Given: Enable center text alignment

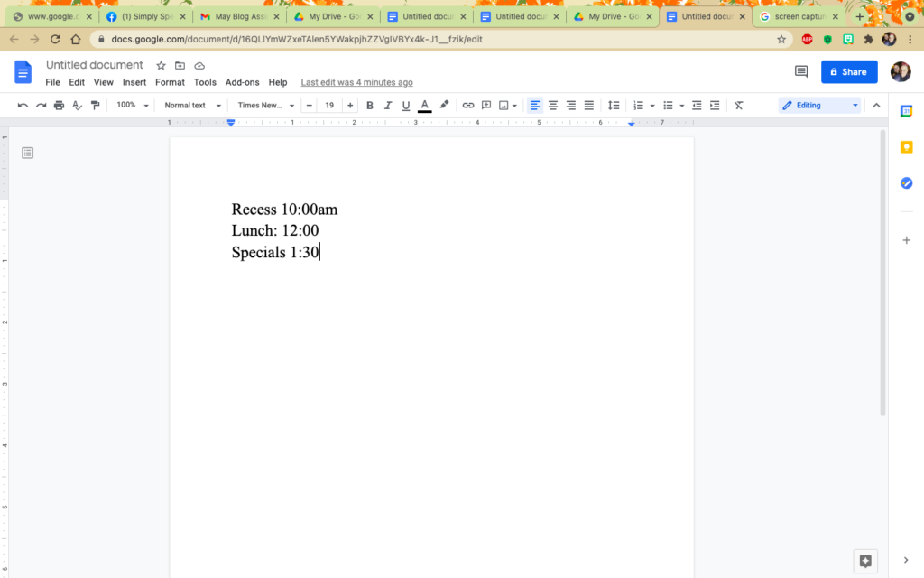Looking at the screenshot, I should pos(552,105).
